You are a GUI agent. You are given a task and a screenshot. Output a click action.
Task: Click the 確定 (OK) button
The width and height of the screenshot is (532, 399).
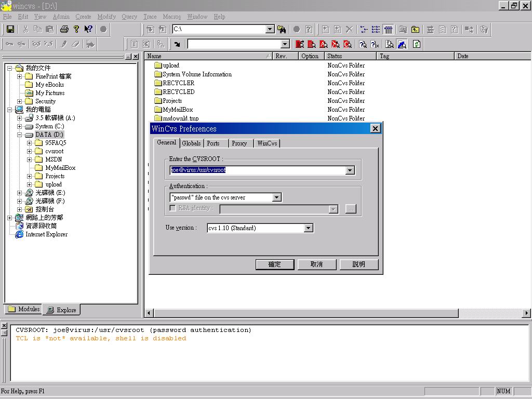point(275,264)
